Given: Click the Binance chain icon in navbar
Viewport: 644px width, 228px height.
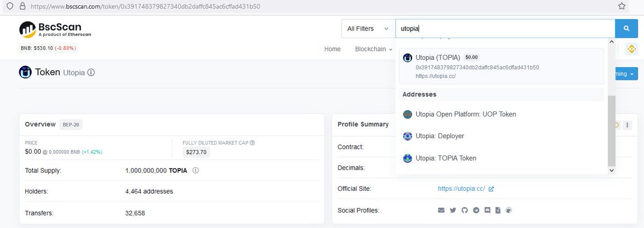Looking at the screenshot, I should tap(632, 49).
